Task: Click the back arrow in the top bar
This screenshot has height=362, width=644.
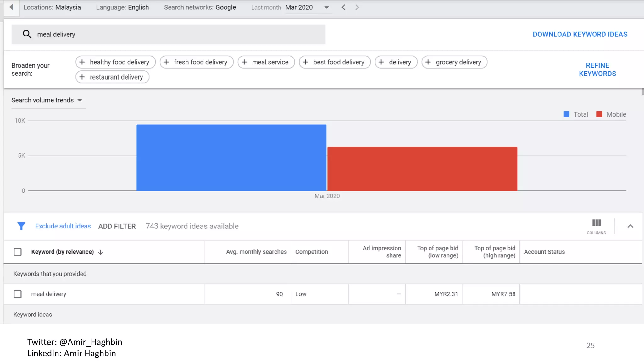Action: 11,7
